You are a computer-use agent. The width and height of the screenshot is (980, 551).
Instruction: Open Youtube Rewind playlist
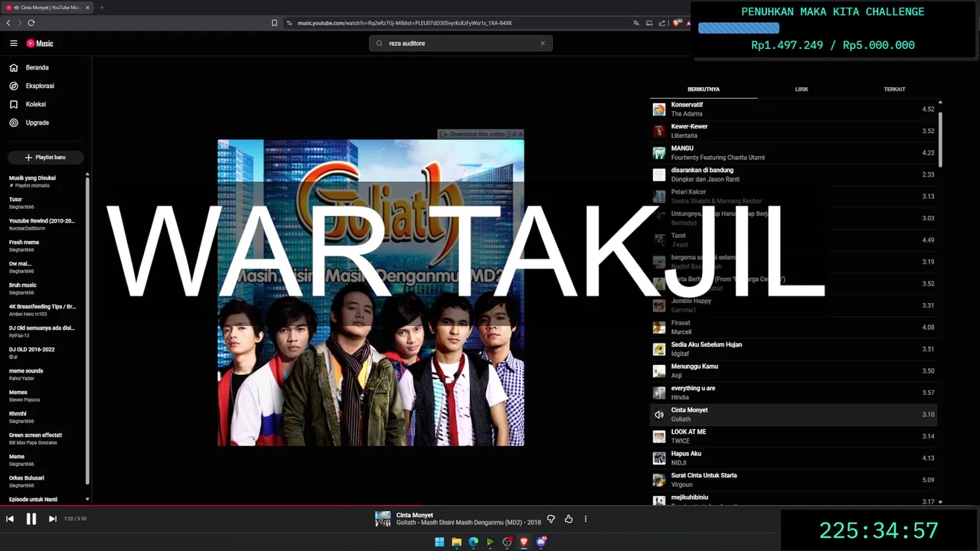[42, 224]
